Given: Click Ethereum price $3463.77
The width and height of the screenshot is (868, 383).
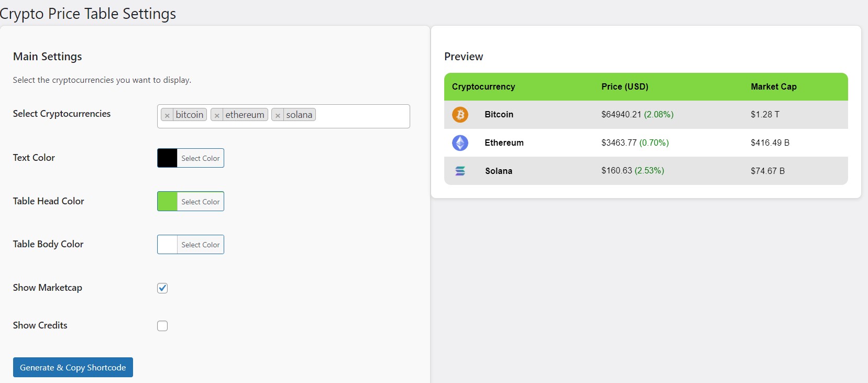Looking at the screenshot, I should pos(619,143).
